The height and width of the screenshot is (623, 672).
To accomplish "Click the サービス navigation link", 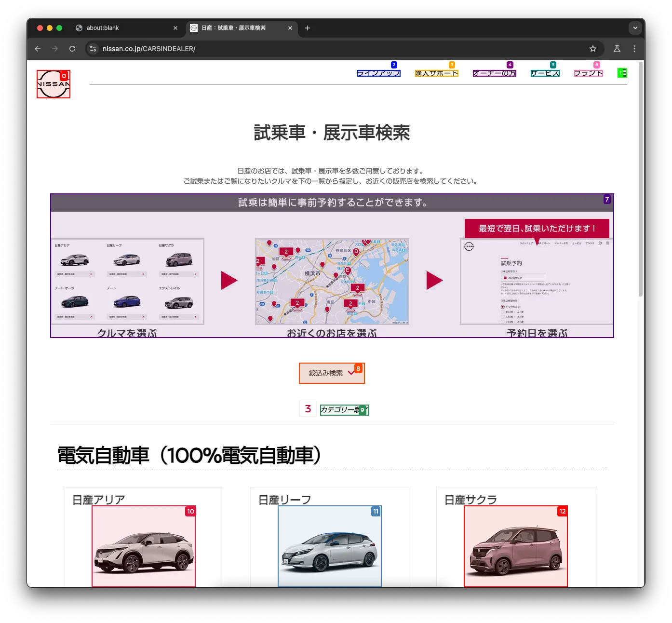I will (545, 73).
